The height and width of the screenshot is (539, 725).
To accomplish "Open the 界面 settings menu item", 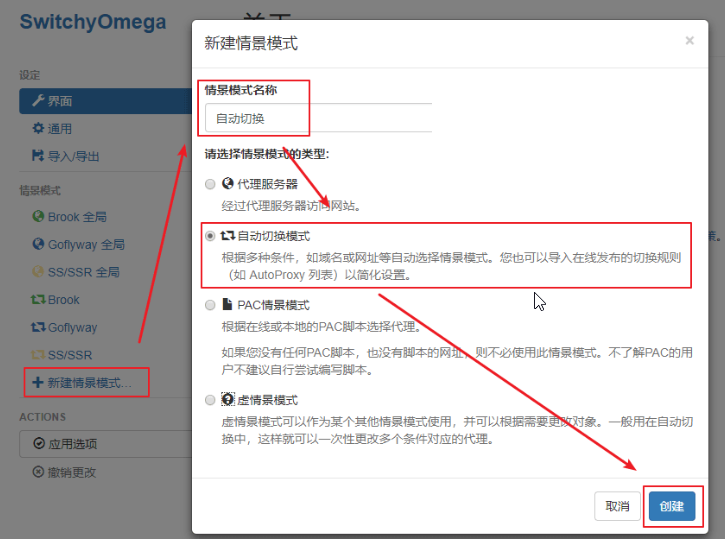I will (x=105, y=101).
